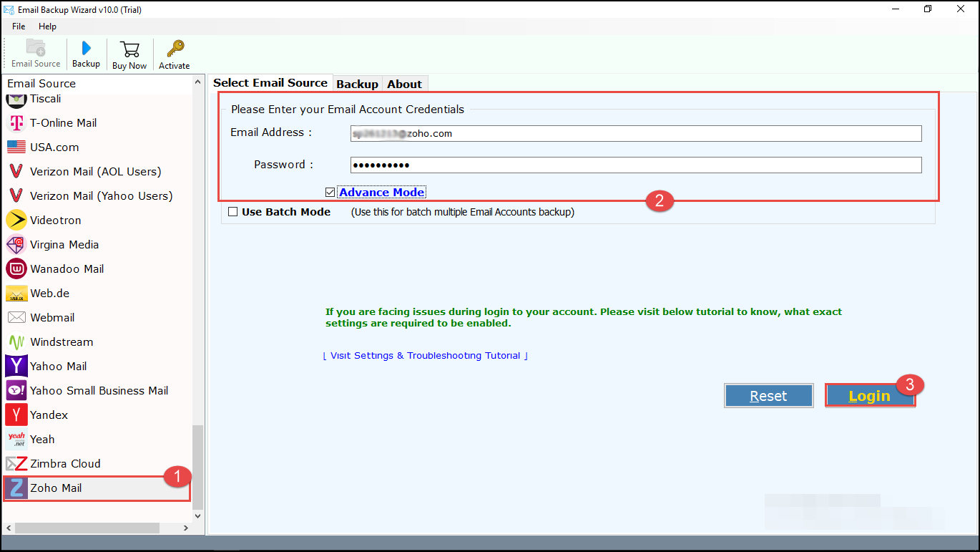
Task: Switch to the About tab
Action: click(404, 84)
